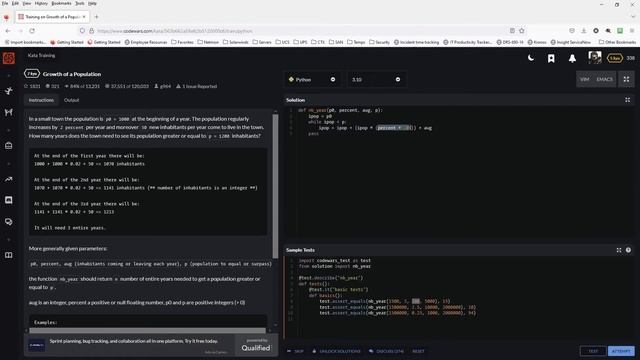Open Incident time tracking bookmark
640x360 pixels.
pyautogui.click(x=416, y=42)
